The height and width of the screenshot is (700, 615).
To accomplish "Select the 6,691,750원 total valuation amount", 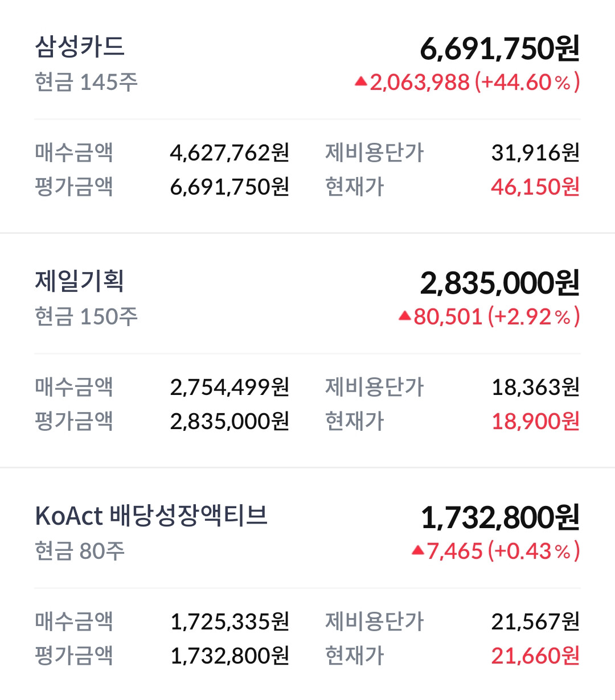I will 500,48.
